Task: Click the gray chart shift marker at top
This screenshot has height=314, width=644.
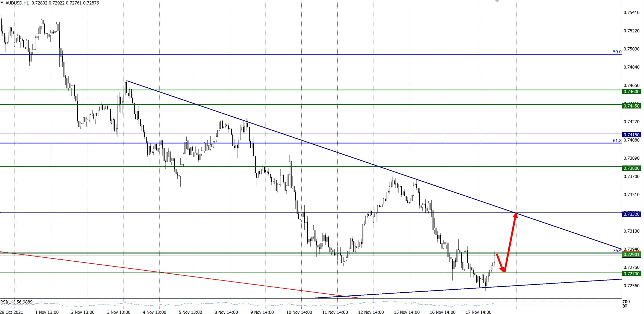Action: click(497, 1)
